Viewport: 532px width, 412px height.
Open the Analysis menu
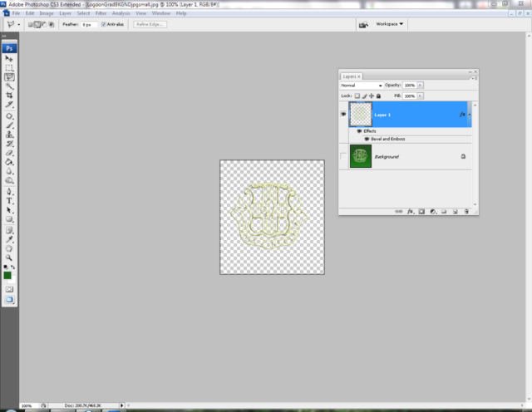point(121,13)
